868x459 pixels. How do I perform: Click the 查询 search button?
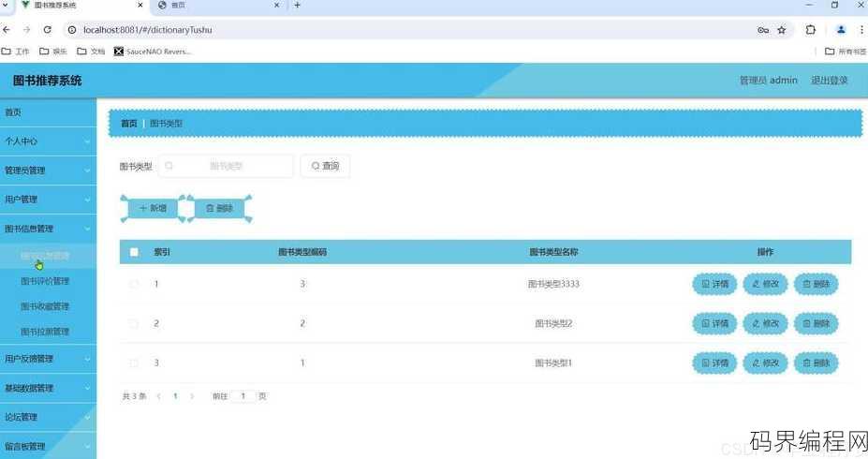[x=325, y=166]
